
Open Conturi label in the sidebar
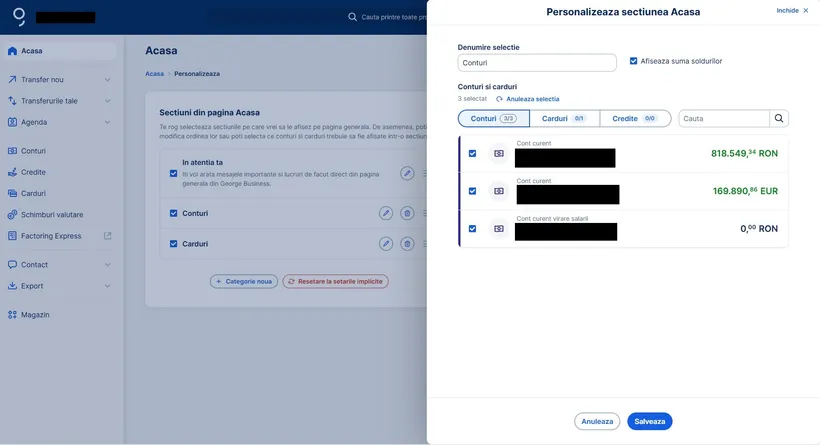[x=33, y=151]
